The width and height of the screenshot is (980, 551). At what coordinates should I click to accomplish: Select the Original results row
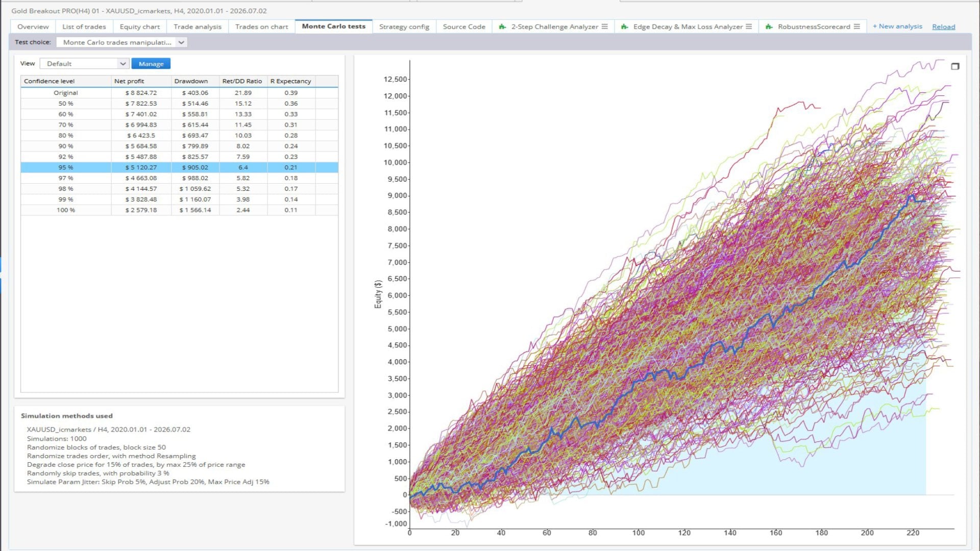click(x=179, y=93)
